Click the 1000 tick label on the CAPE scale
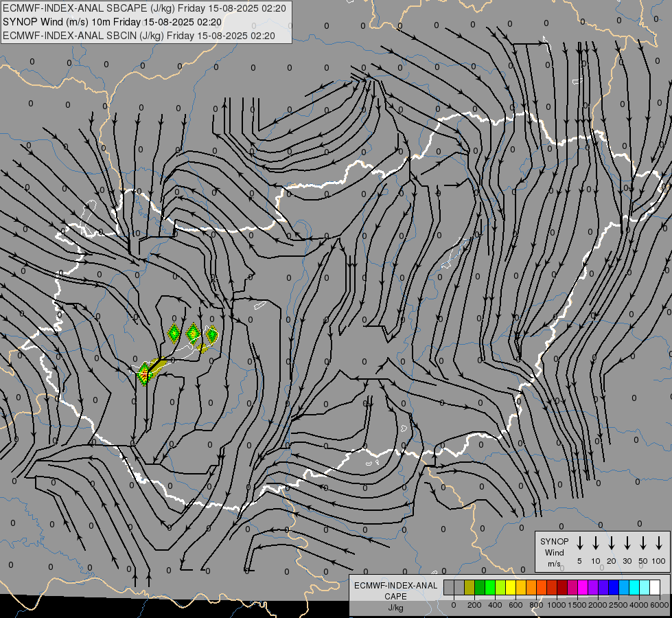Image resolution: width=672 pixels, height=618 pixels. pyautogui.click(x=557, y=605)
